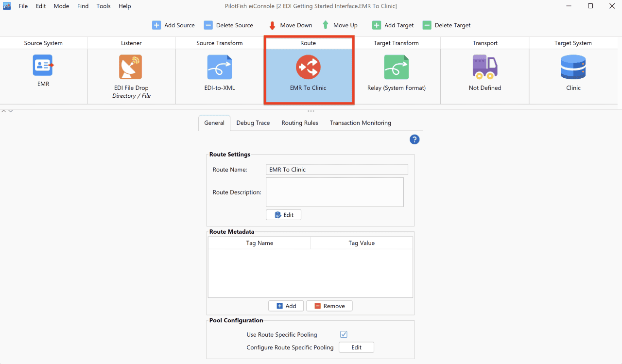Click the Tag Value column header
Screen dimensions: 622x364
click(x=362, y=243)
